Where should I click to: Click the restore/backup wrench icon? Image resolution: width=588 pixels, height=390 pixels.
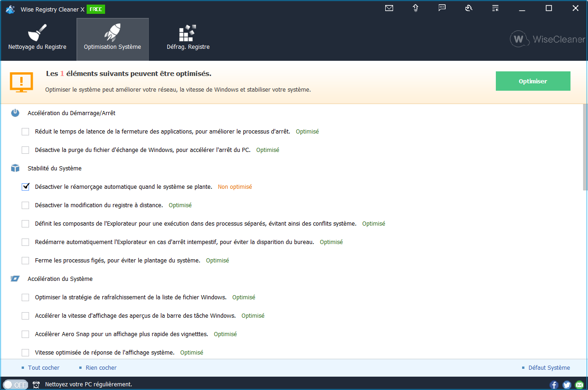click(469, 8)
